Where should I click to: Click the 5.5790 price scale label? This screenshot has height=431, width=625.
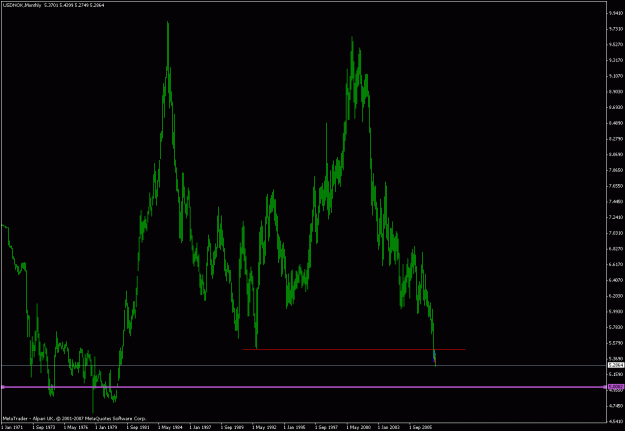pos(615,342)
